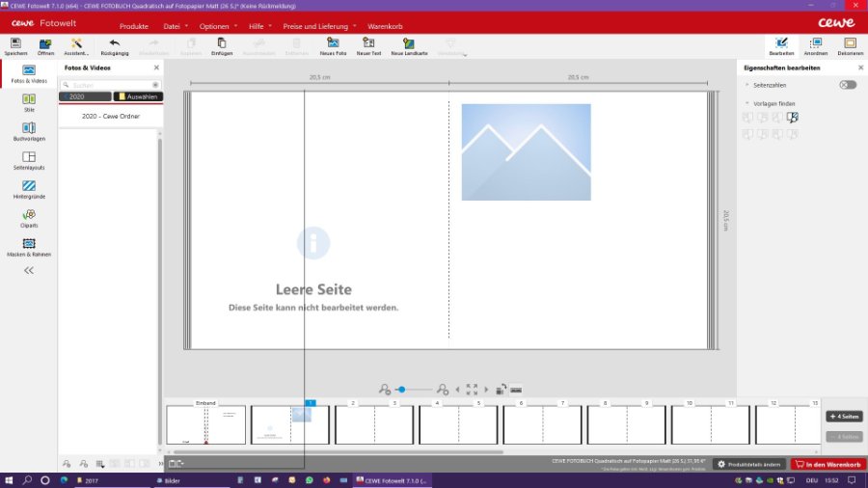This screenshot has height=488, width=868.
Task: Close the Eigenschaften bearbeiten panel
Action: 860,68
